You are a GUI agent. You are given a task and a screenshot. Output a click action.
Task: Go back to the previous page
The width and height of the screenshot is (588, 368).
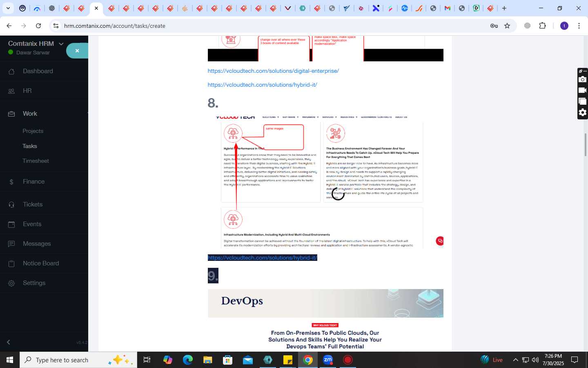click(x=9, y=26)
